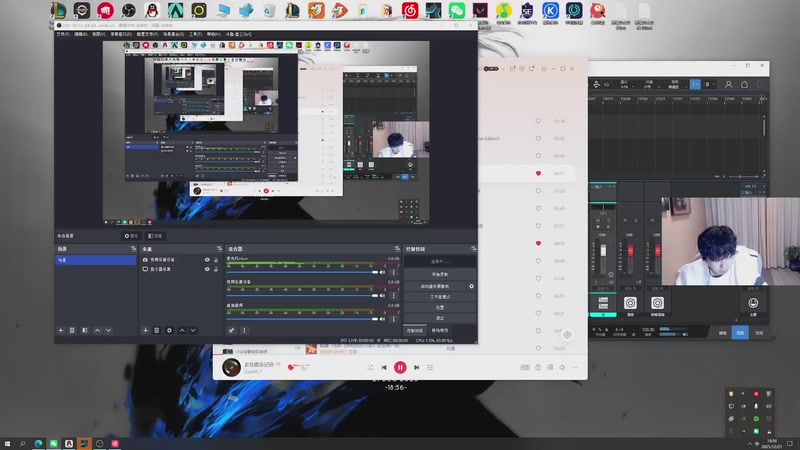800x450 pixels.
Task: Open advanced audio properties gear in mixer
Action: [232, 331]
